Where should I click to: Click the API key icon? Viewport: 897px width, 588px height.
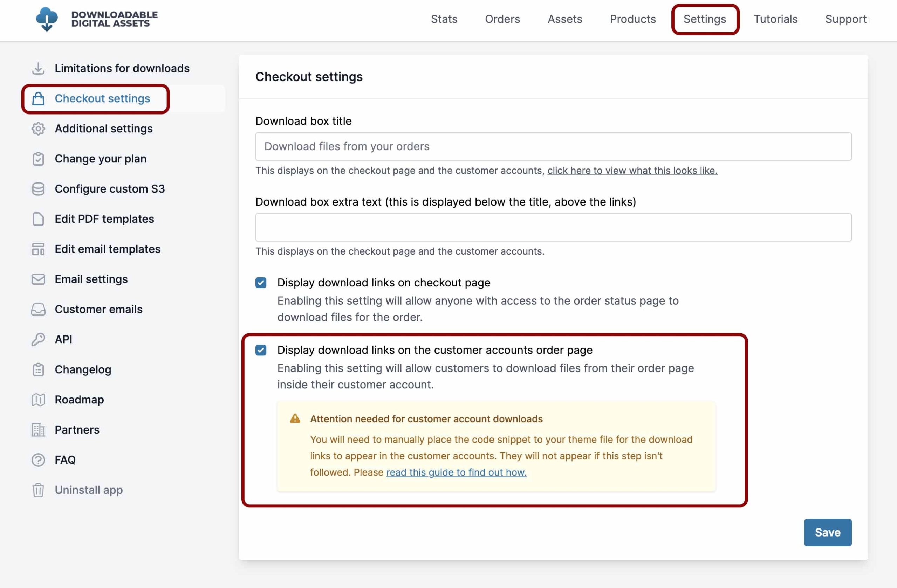pos(38,339)
